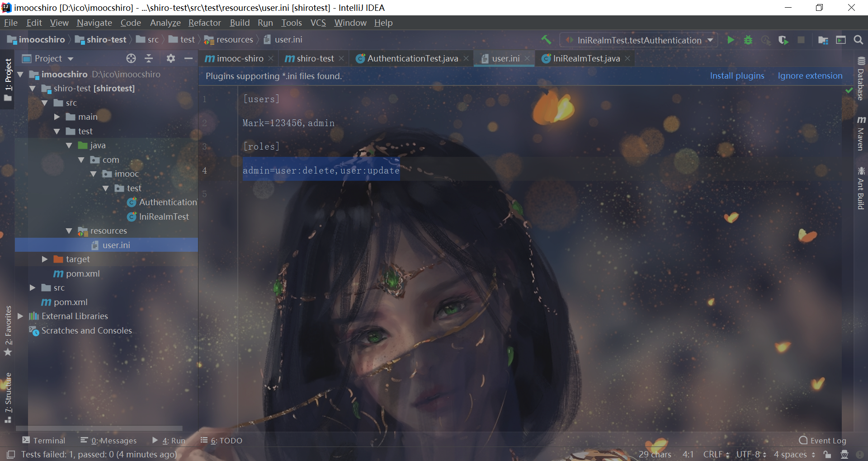Close the shiro-test editor tab
Image resolution: width=868 pixels, height=461 pixels.
[x=341, y=58]
